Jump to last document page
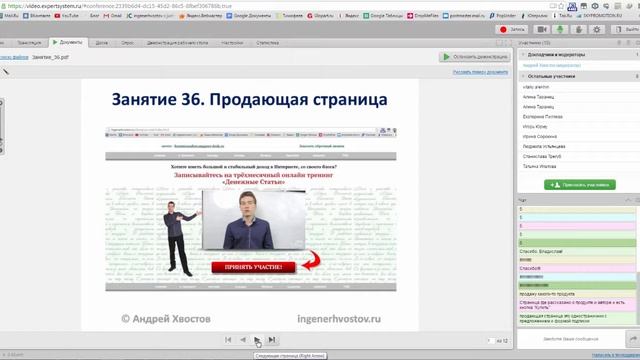The height and width of the screenshot is (360, 640). (271, 340)
